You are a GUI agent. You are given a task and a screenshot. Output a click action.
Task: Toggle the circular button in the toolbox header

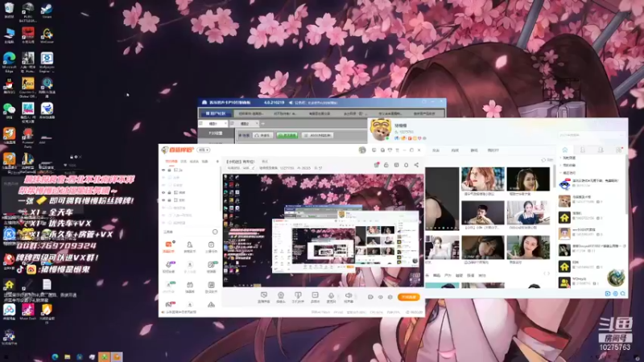click(x=215, y=232)
